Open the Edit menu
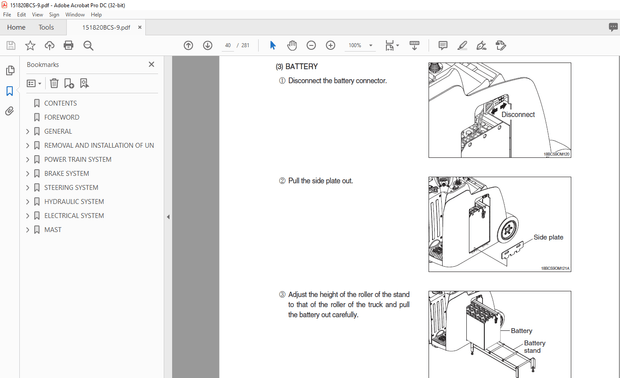The width and height of the screenshot is (620, 378). point(21,15)
